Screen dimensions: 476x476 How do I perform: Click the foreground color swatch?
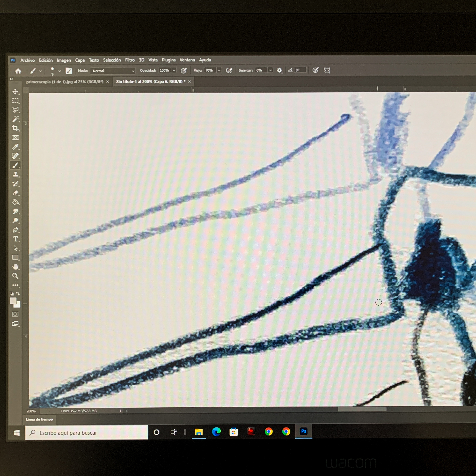13,301
